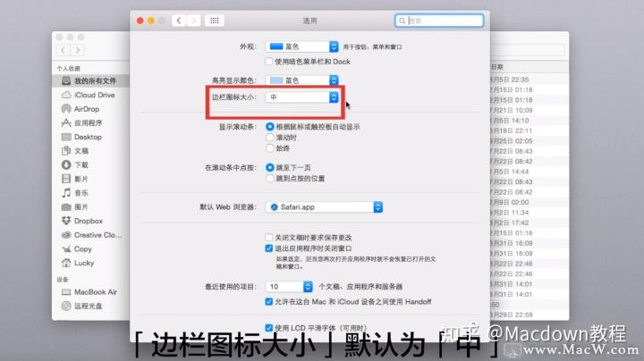
Task: Open the 高亮显示颜色 dropdown
Action: pos(302,80)
